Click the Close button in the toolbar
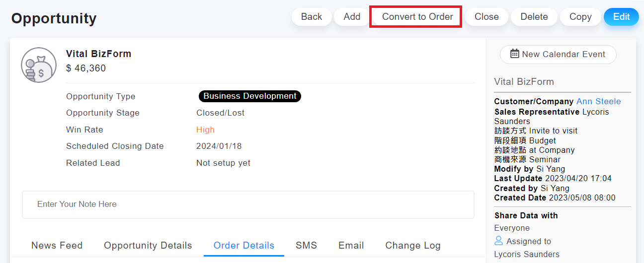644x263 pixels. coord(486,17)
